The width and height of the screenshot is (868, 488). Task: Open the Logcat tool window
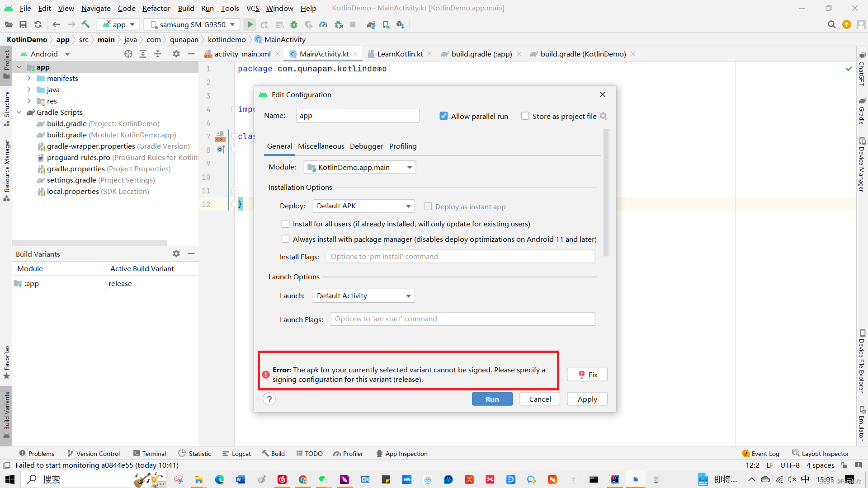pyautogui.click(x=237, y=454)
